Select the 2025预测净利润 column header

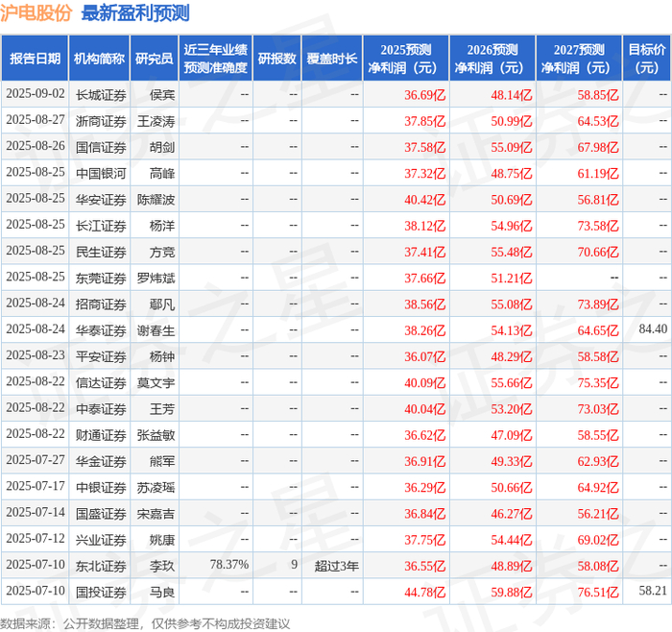pyautogui.click(x=406, y=59)
